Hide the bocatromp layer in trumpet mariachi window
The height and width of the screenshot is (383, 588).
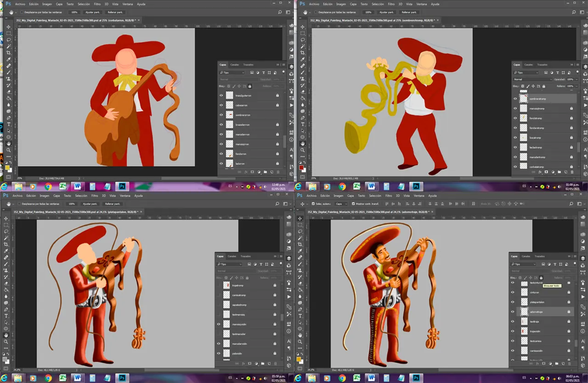[x=515, y=137]
